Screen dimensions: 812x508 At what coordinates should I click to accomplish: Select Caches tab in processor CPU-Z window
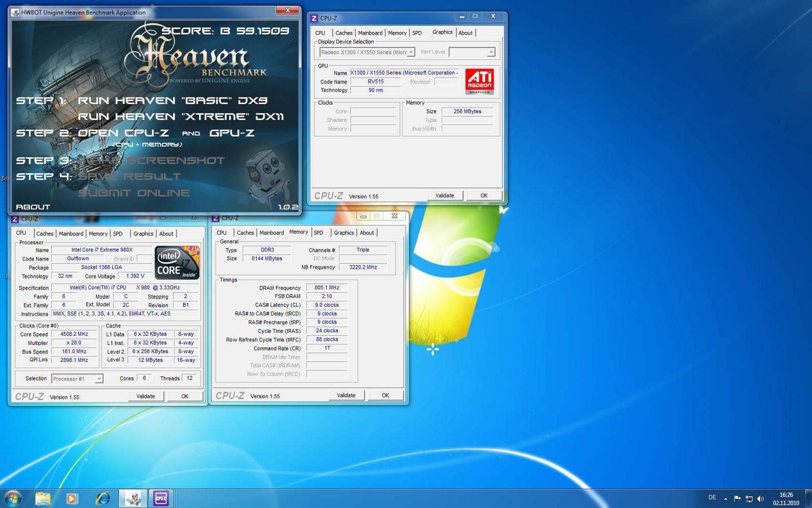point(45,234)
